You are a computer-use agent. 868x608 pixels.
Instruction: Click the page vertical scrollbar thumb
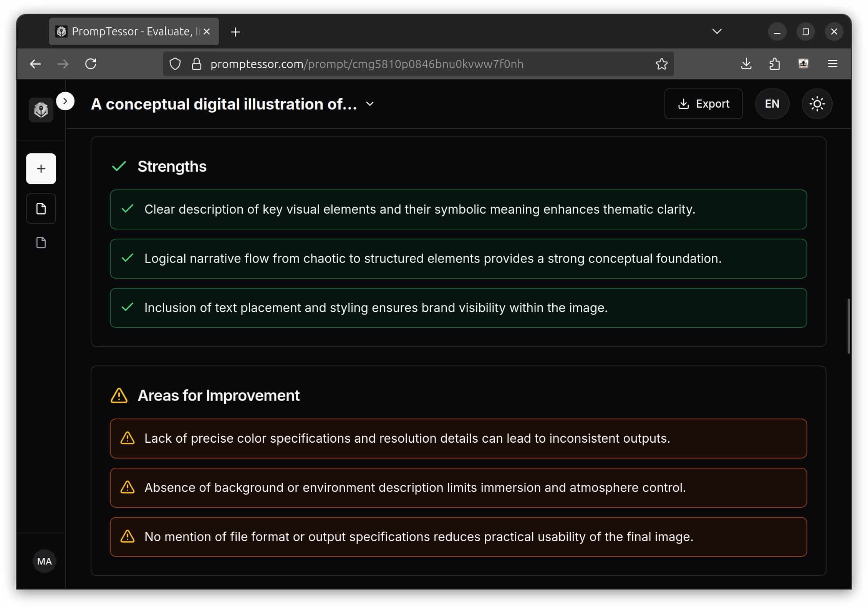[x=848, y=326]
